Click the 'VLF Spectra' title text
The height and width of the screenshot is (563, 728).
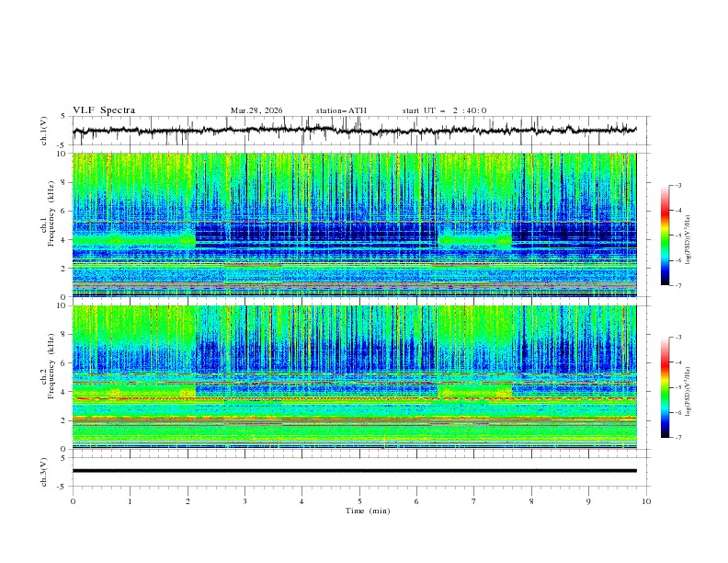pyautogui.click(x=104, y=110)
